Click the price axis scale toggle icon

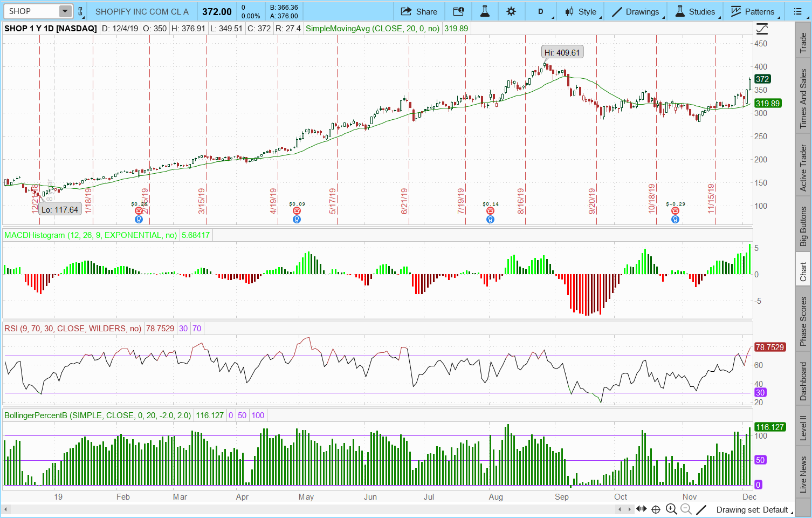(762, 29)
